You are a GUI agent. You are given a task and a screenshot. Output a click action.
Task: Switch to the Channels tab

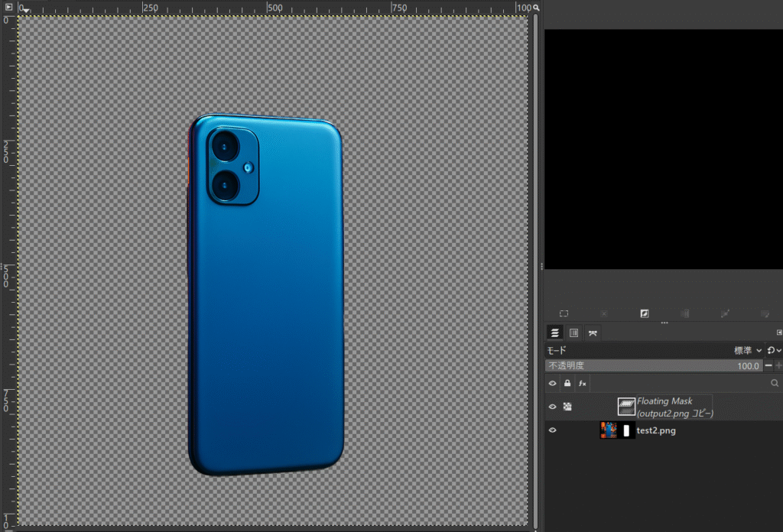coord(573,332)
